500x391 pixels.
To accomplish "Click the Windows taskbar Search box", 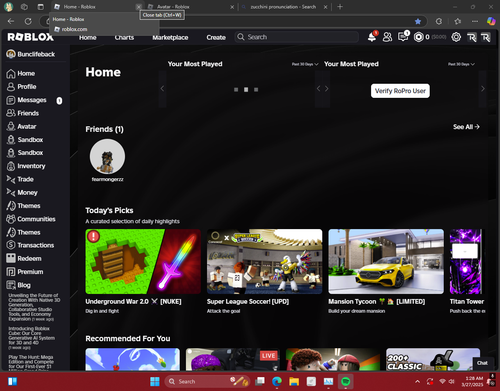I will pyautogui.click(x=207, y=381).
